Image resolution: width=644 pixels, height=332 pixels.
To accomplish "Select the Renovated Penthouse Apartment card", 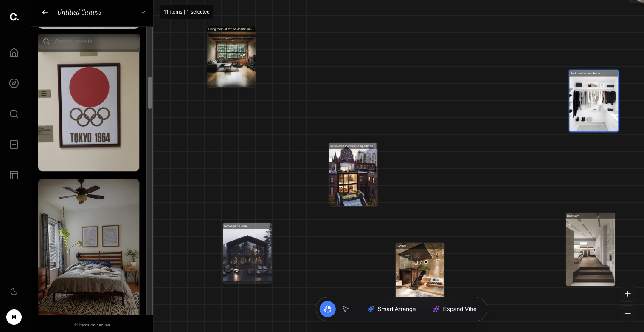I will (353, 175).
